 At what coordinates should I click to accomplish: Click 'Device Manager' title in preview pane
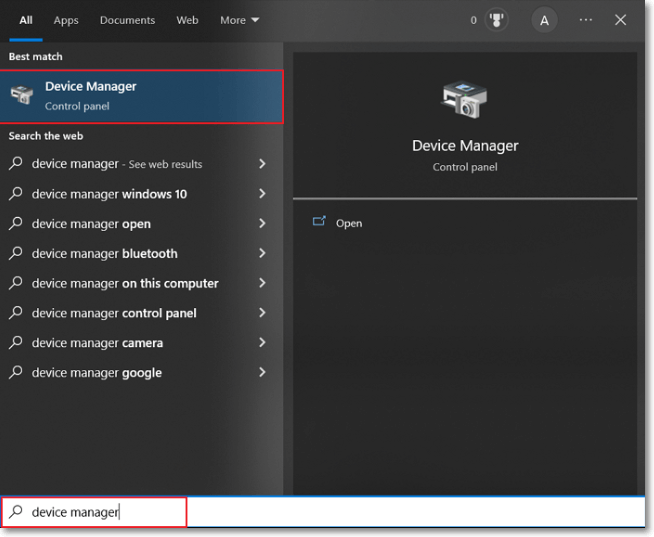tap(465, 146)
